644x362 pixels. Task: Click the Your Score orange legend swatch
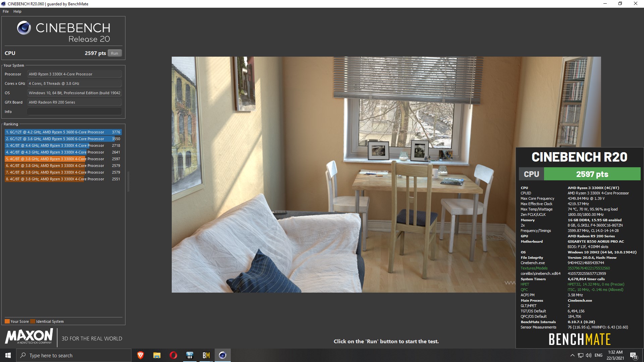pyautogui.click(x=7, y=321)
